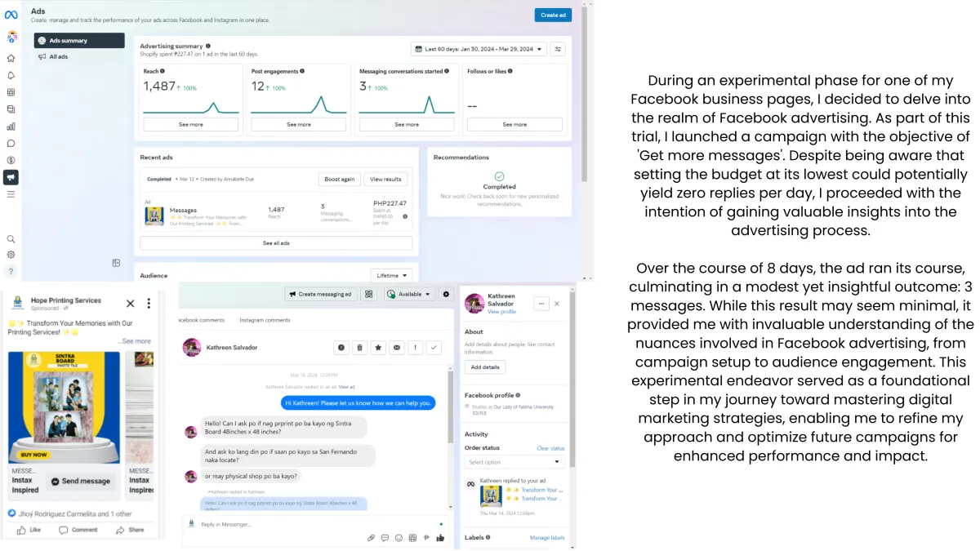Click the Reach info icon
The height and width of the screenshot is (551, 980).
(x=163, y=71)
